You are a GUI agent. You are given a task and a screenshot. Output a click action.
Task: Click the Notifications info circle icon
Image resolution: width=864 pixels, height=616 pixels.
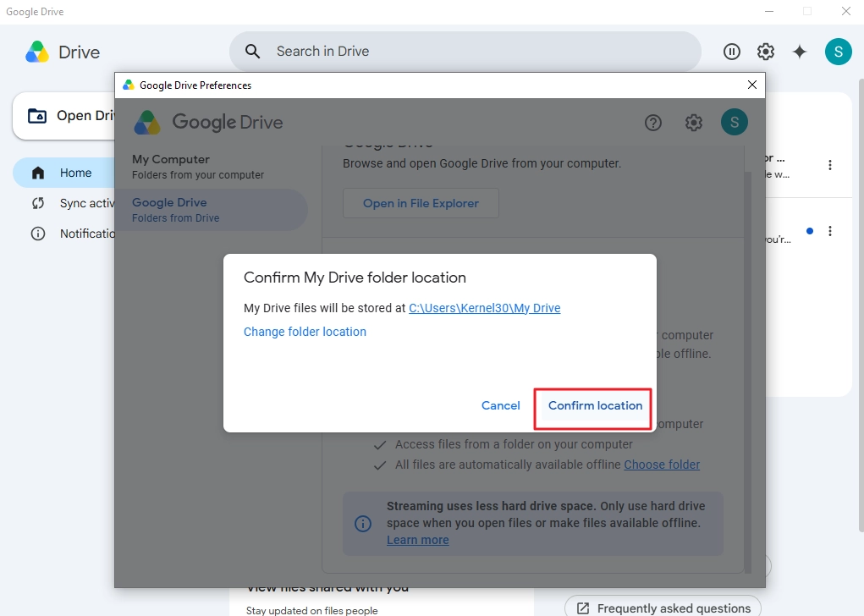coord(38,234)
